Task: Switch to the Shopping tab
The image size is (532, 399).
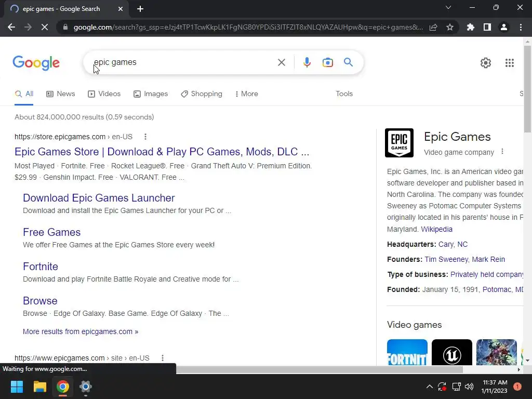Action: [x=202, y=94]
